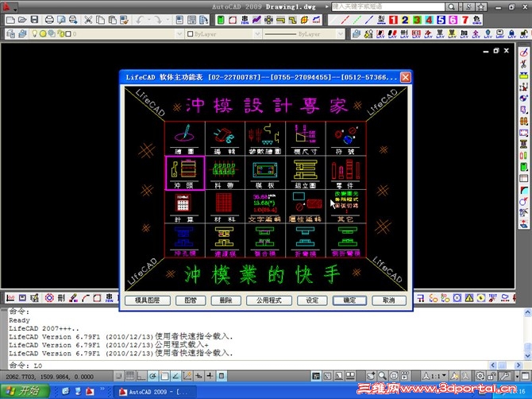
Task: Open the 折彎模 bending die tile
Action: [x=306, y=240]
